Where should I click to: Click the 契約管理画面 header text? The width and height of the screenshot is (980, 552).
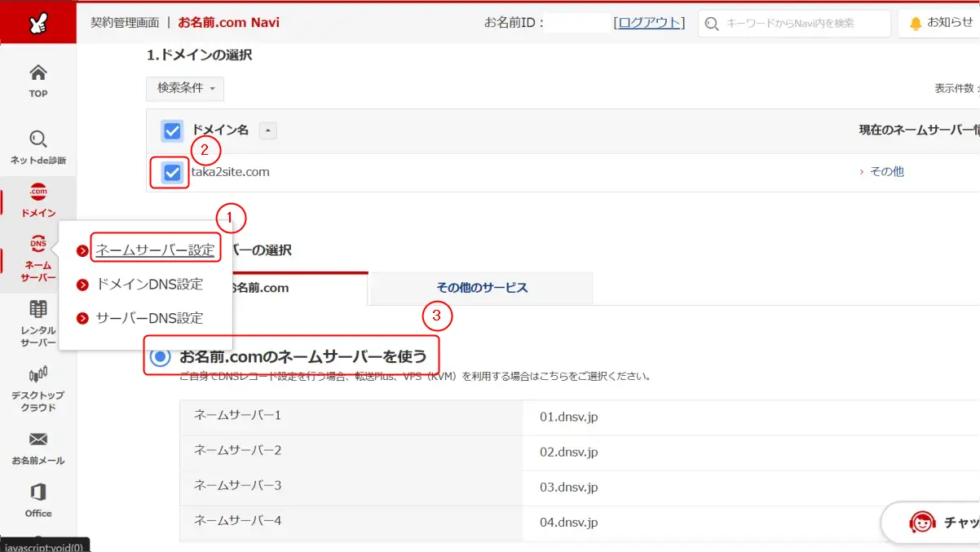(x=125, y=23)
